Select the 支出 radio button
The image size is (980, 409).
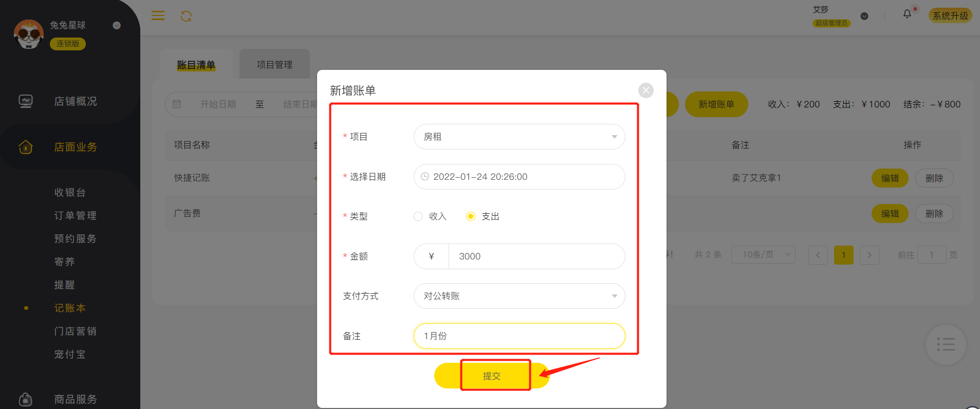471,216
